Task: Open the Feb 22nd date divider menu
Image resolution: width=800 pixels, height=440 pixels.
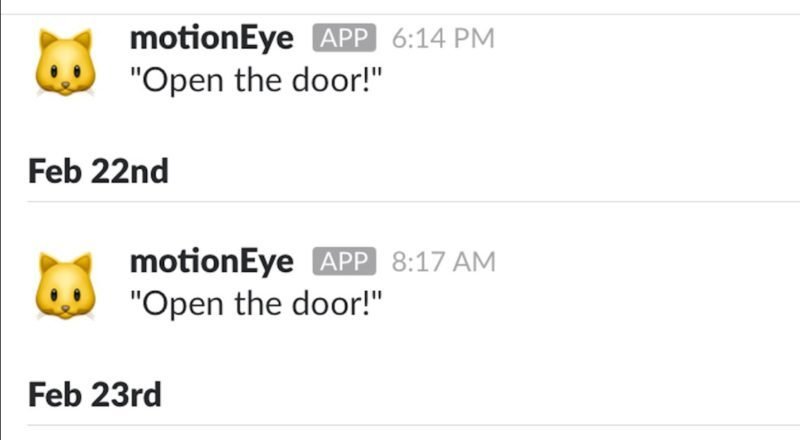Action: (98, 172)
